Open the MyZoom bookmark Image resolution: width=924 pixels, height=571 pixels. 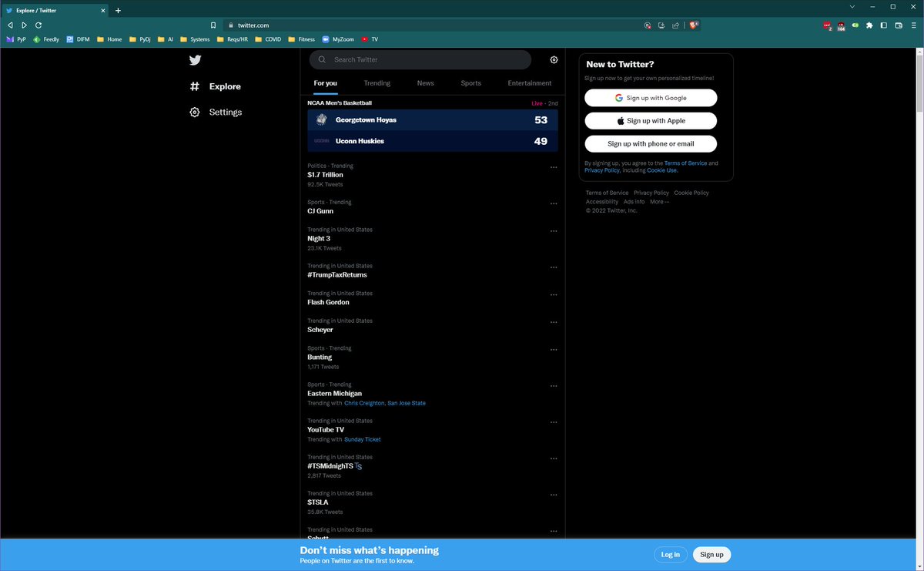pos(338,39)
